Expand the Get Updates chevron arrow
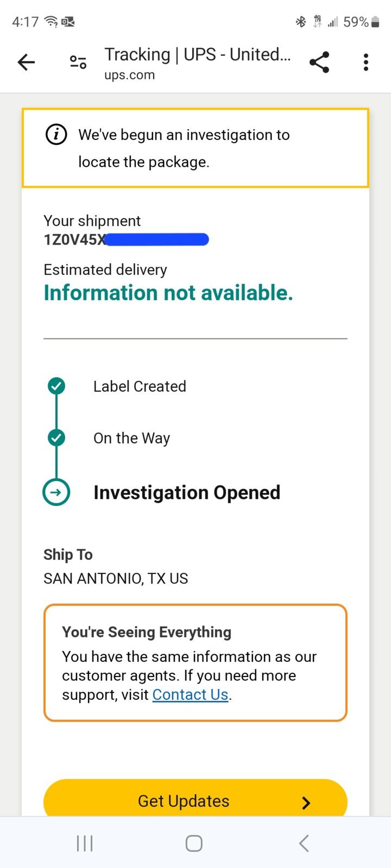Viewport: 391px width, 868px height. [x=306, y=802]
